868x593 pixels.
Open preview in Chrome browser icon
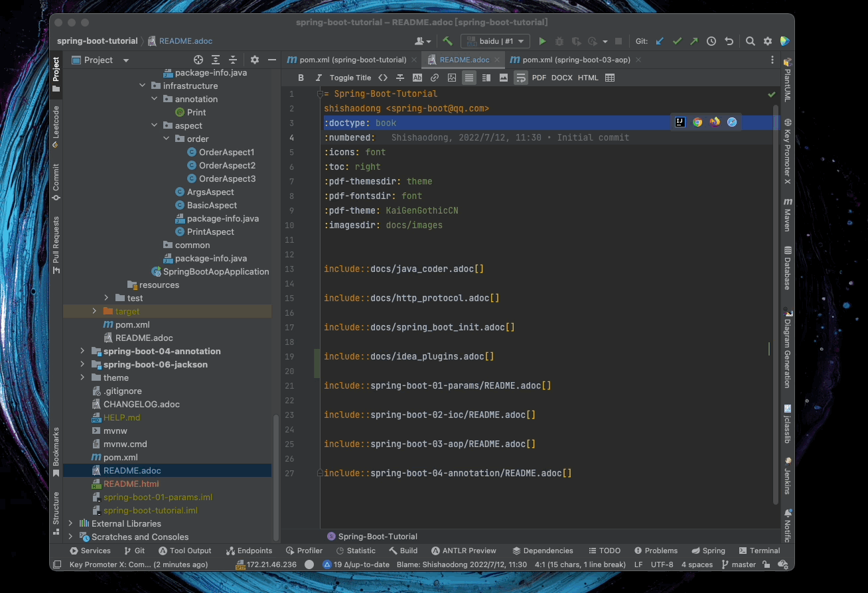697,122
